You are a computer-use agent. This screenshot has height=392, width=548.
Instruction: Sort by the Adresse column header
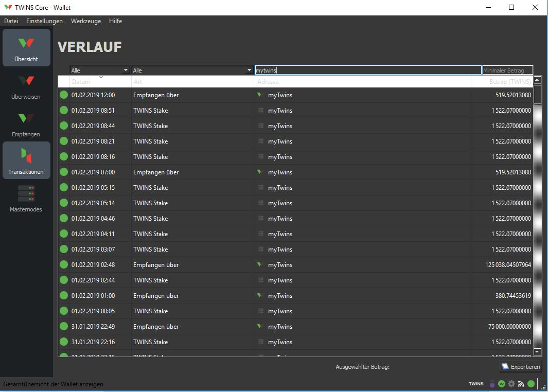363,81
